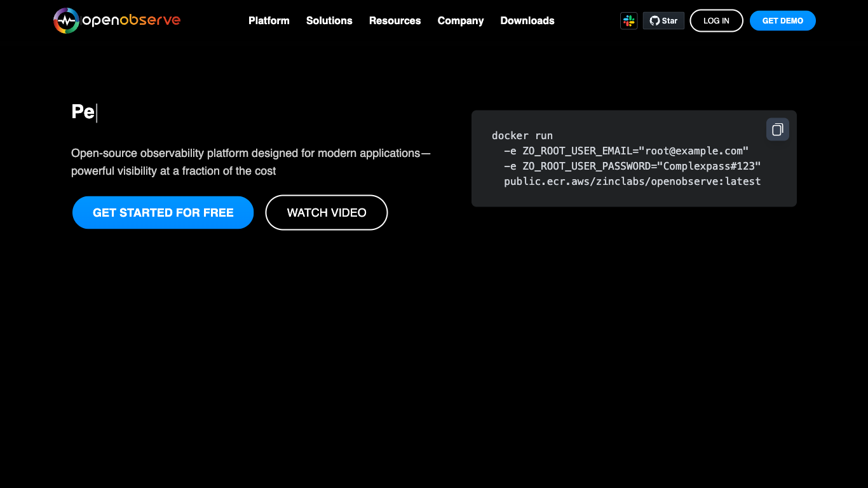This screenshot has width=868, height=488.
Task: Open the Company menu item
Action: point(460,21)
